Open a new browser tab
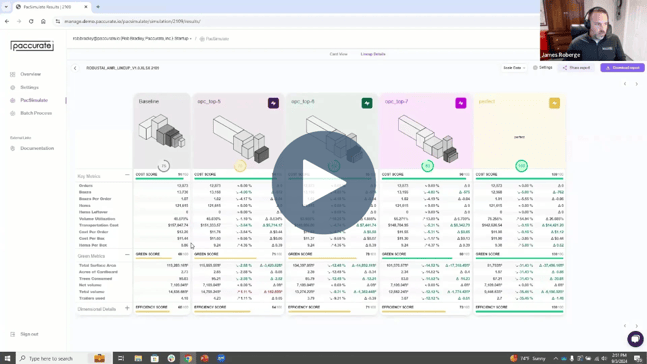 coord(98,7)
